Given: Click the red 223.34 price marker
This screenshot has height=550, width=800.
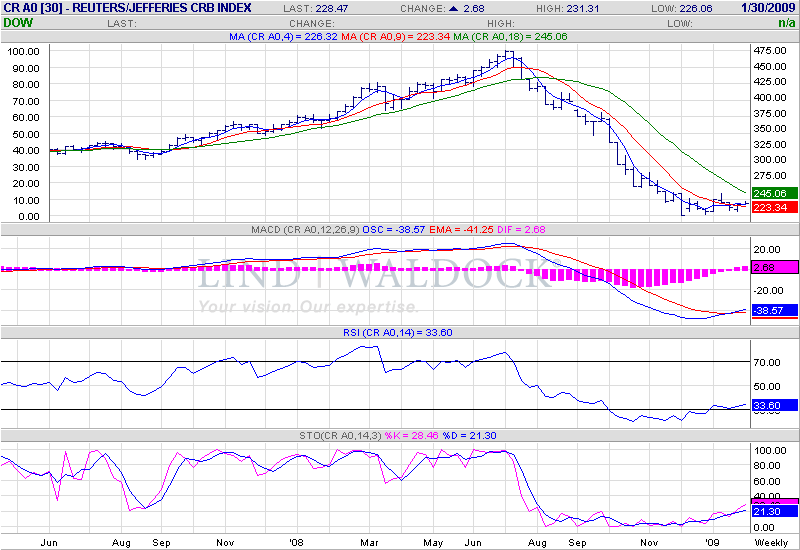Looking at the screenshot, I should pyautogui.click(x=774, y=207).
